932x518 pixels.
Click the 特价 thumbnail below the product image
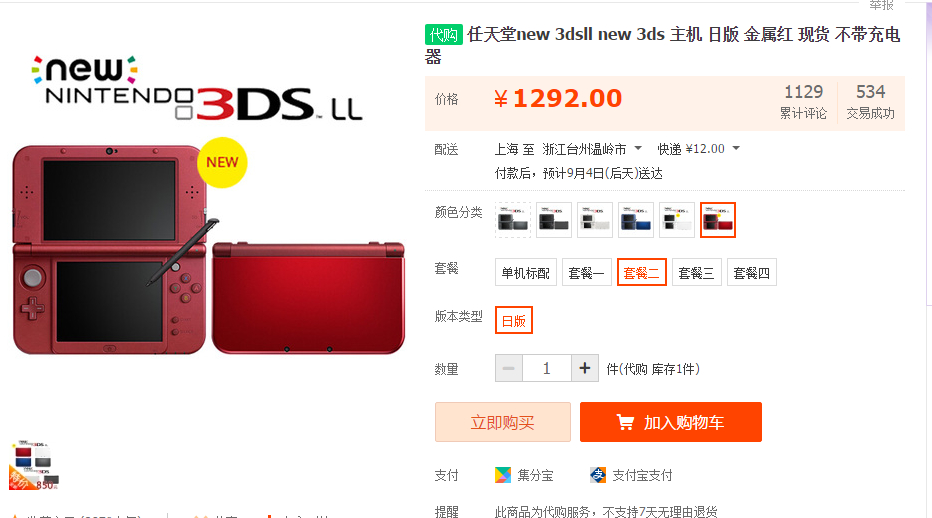(34, 465)
